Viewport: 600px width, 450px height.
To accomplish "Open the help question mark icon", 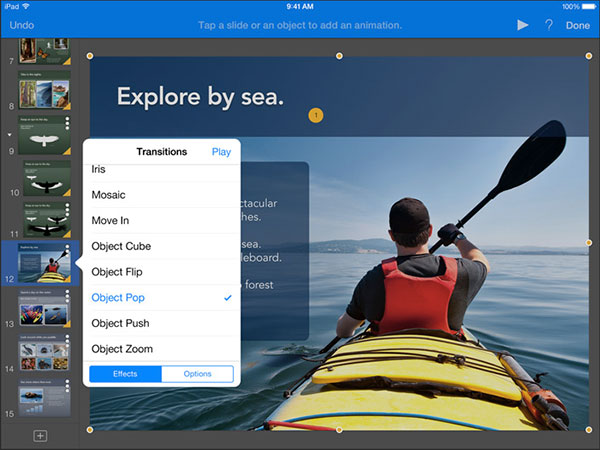I will [x=549, y=25].
